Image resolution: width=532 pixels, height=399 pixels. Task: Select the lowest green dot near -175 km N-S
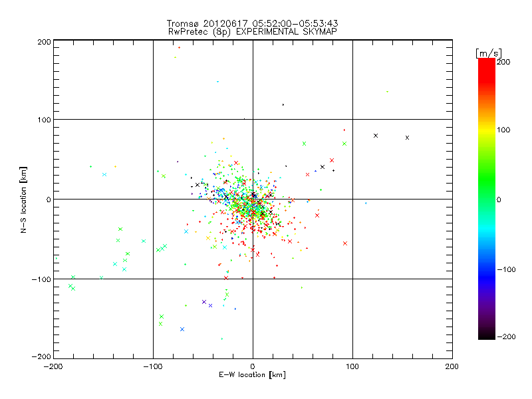(222, 338)
